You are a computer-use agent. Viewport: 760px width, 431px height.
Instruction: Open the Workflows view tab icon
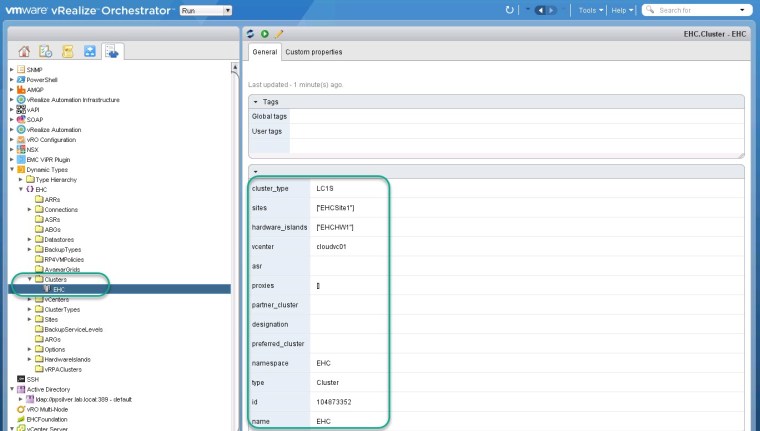(x=90, y=51)
